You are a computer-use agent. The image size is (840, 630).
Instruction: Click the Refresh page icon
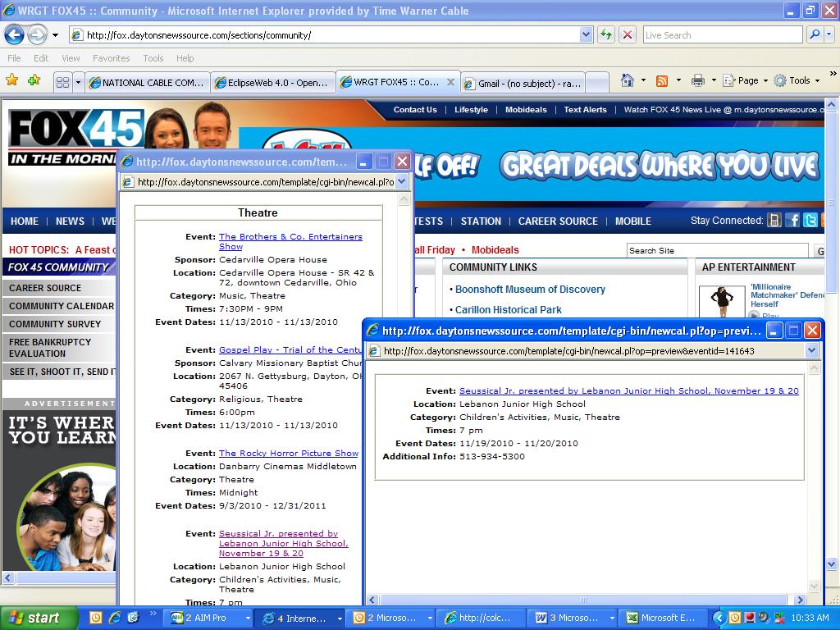(x=606, y=35)
